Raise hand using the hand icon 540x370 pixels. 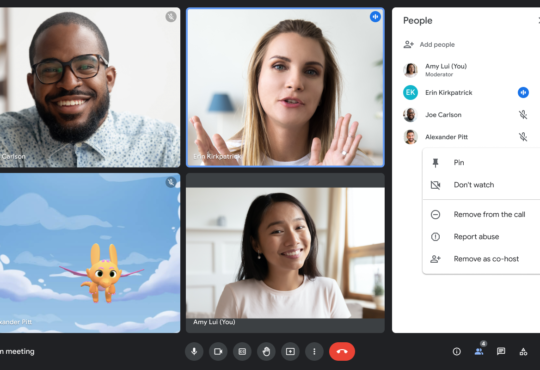pos(266,351)
